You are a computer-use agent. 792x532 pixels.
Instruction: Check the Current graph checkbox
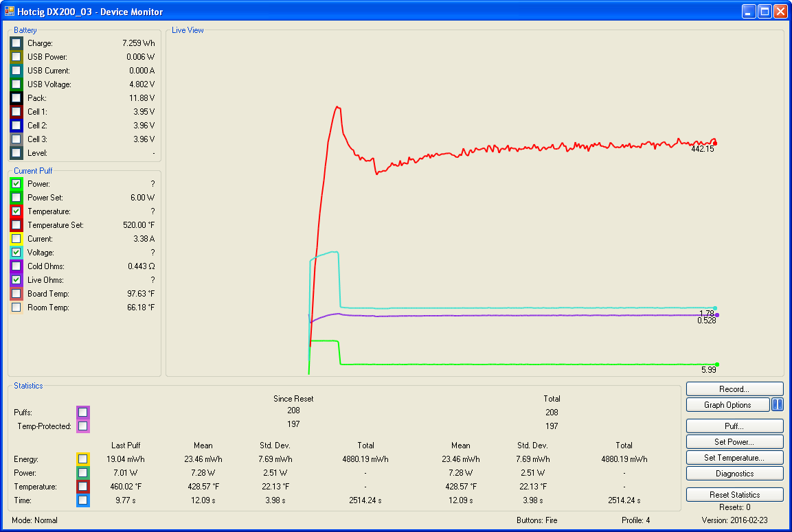point(16,239)
